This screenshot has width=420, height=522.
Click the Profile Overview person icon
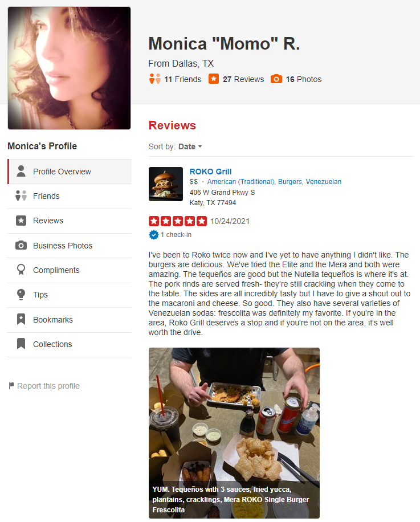pyautogui.click(x=21, y=171)
